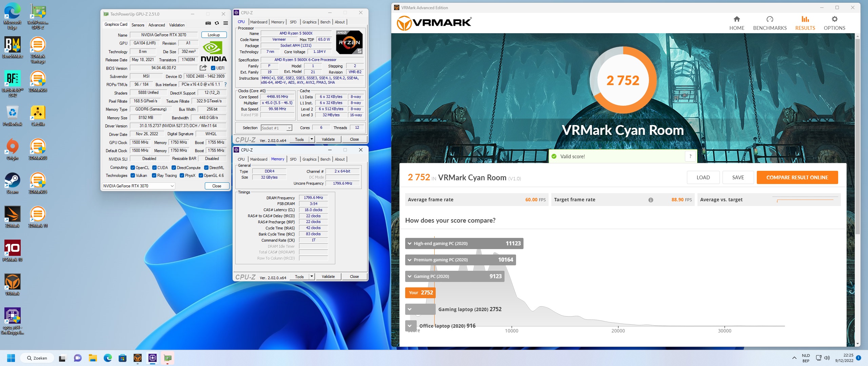This screenshot has height=366, width=868.
Task: Open the Prullenbak recycle bin icon
Action: click(12, 115)
